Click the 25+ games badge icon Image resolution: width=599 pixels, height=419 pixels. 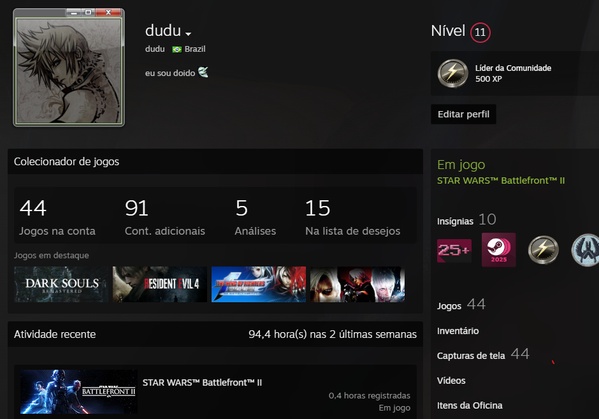tap(454, 250)
